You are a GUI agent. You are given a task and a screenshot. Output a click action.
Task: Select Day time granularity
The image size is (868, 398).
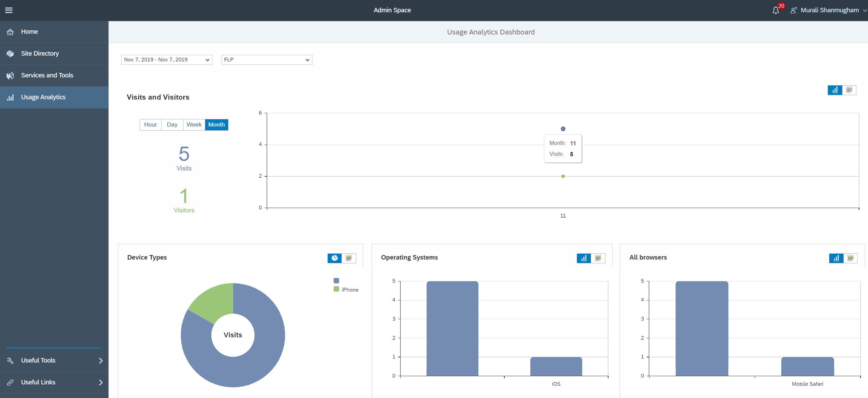click(172, 125)
